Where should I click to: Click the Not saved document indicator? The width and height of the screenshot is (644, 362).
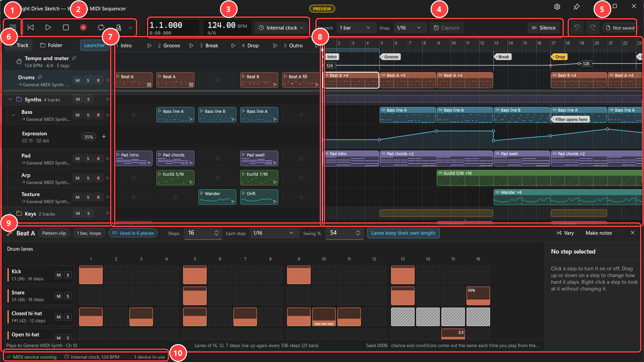pos(620,28)
